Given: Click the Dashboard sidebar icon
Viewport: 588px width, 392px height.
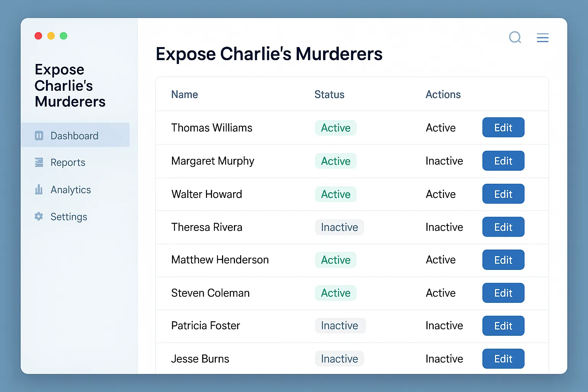Looking at the screenshot, I should pos(39,136).
